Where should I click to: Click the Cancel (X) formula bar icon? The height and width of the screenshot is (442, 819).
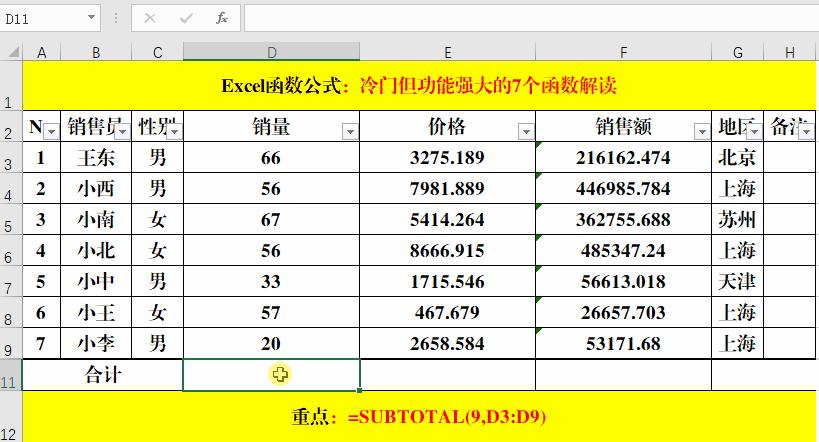[x=150, y=19]
